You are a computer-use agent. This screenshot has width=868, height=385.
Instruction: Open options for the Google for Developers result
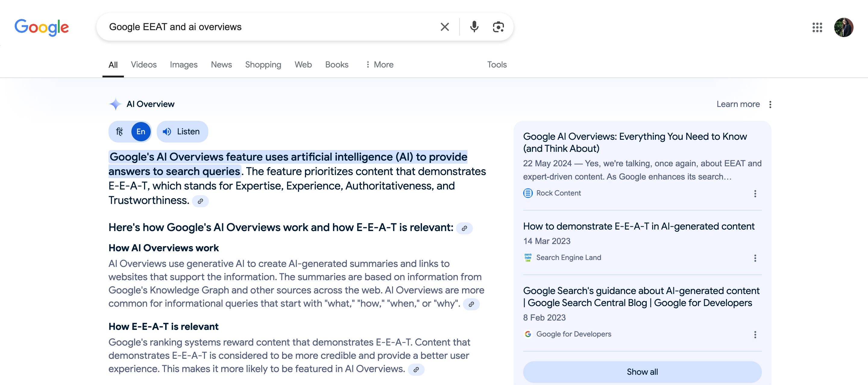pyautogui.click(x=755, y=334)
